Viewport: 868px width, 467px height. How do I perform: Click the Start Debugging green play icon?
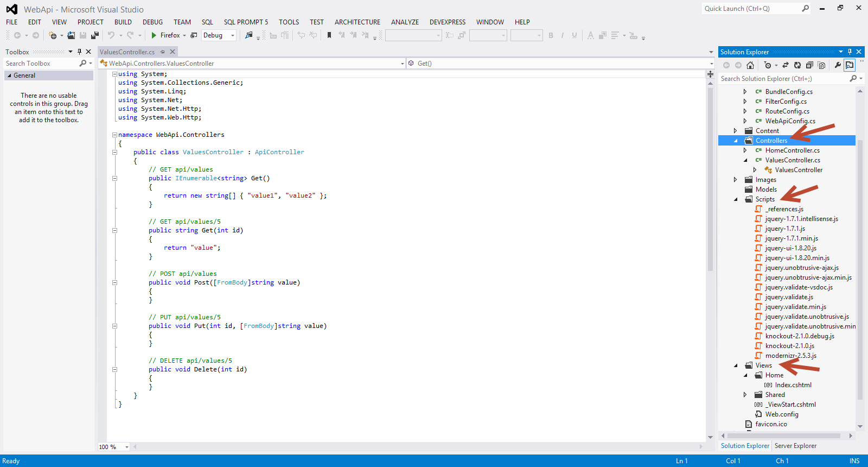click(154, 35)
